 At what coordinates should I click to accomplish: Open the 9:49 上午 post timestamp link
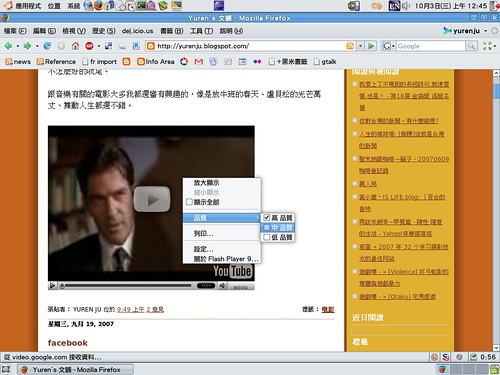[x=130, y=309]
